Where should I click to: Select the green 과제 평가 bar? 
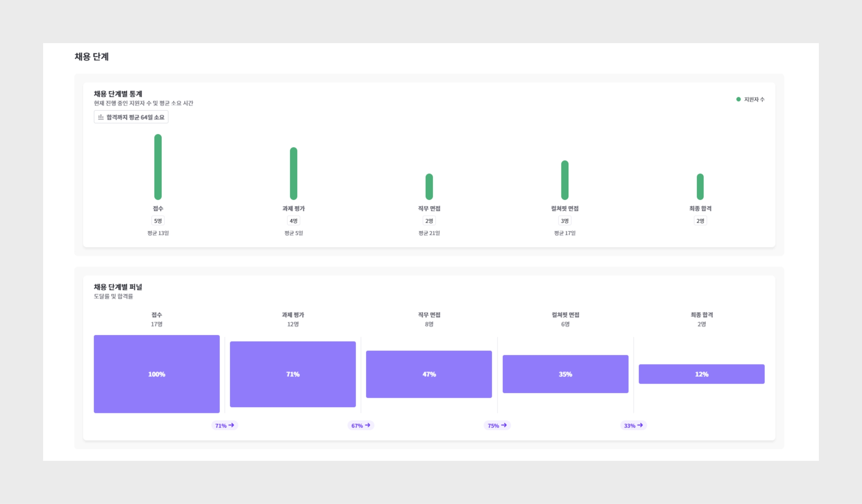[294, 173]
